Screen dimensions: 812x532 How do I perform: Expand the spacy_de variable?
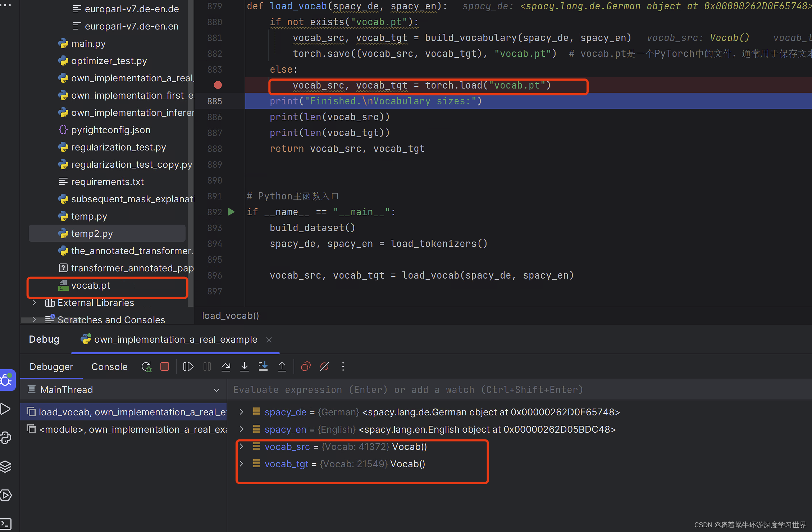point(242,412)
